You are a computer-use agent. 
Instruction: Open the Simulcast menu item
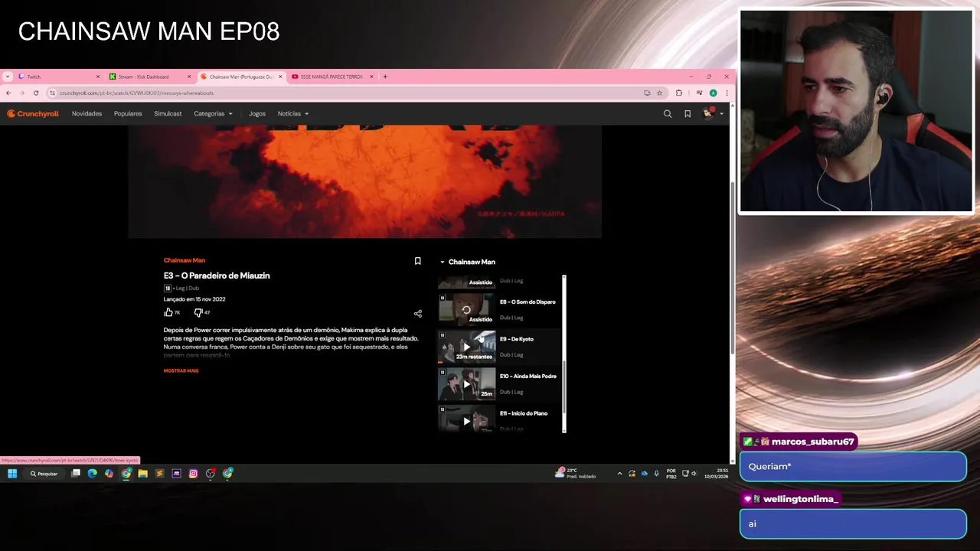[x=168, y=113]
